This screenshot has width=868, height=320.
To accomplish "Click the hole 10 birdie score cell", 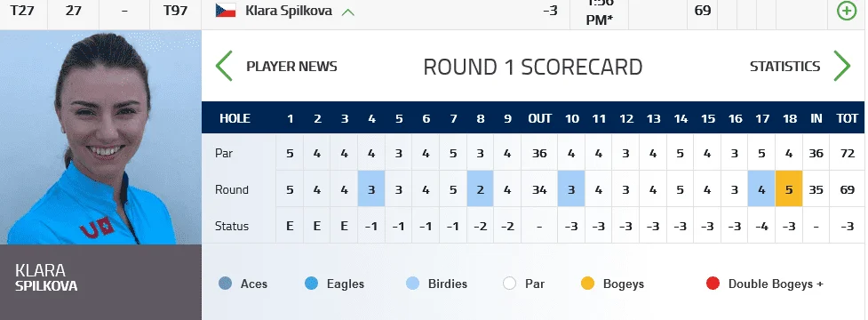I will point(571,188).
